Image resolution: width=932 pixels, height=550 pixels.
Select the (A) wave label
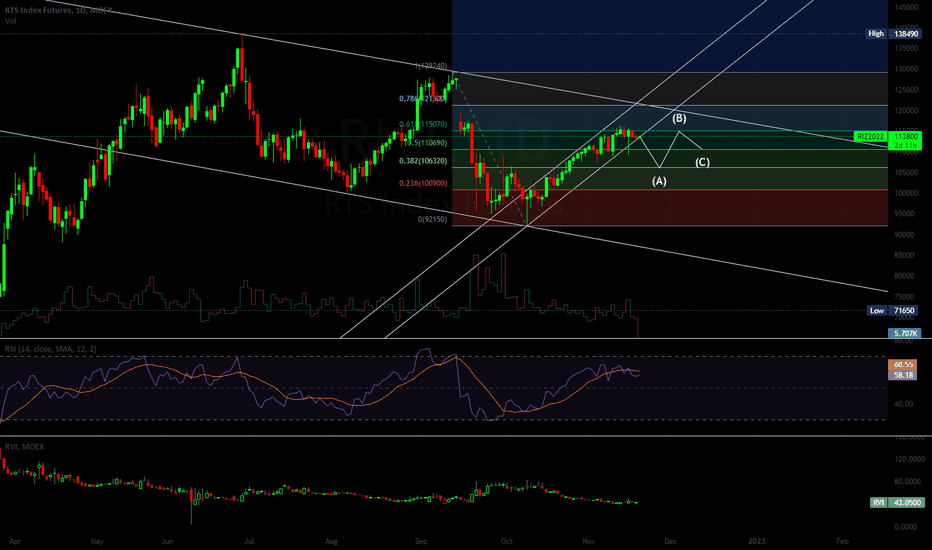click(x=659, y=181)
